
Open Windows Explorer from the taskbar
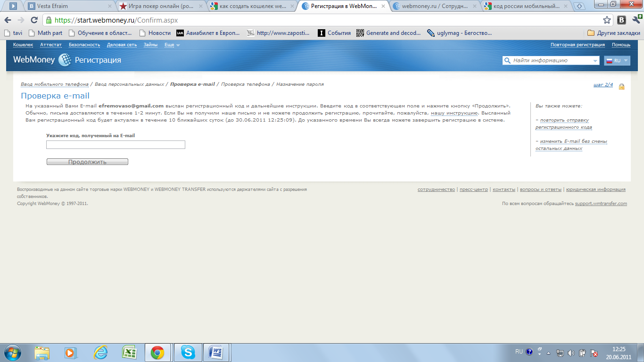[x=42, y=353]
